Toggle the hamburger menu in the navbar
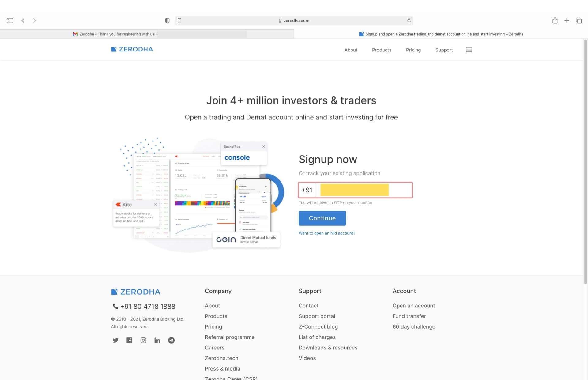 pyautogui.click(x=468, y=49)
